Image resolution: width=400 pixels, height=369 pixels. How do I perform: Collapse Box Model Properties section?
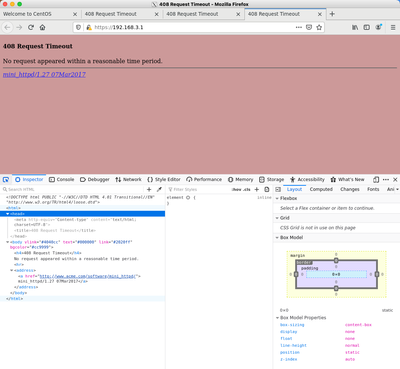[277, 318]
